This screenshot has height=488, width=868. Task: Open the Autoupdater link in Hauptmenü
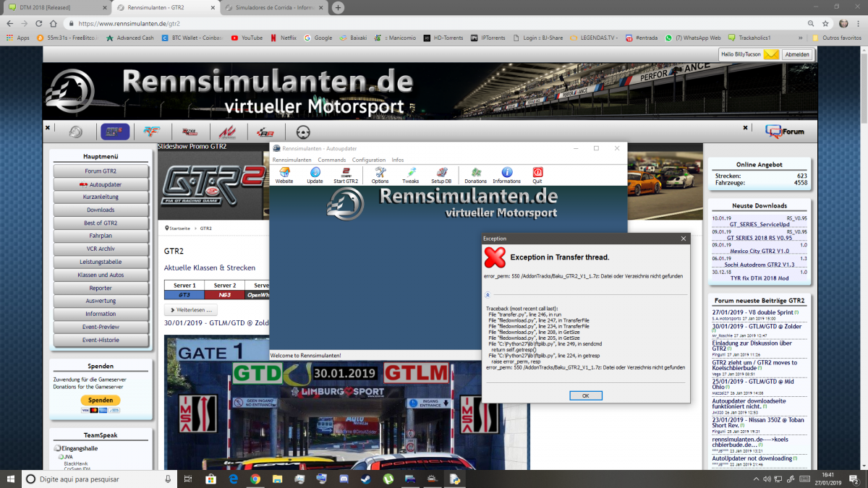pos(101,184)
